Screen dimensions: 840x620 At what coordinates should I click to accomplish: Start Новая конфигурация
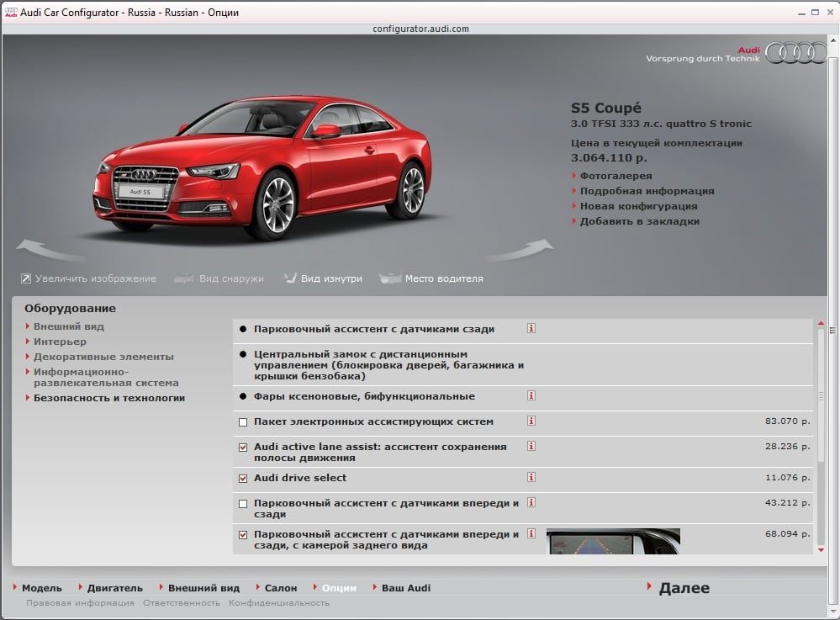click(638, 206)
